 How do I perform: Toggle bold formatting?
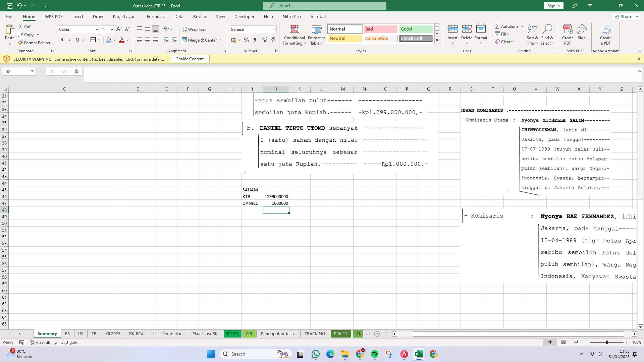62,40
